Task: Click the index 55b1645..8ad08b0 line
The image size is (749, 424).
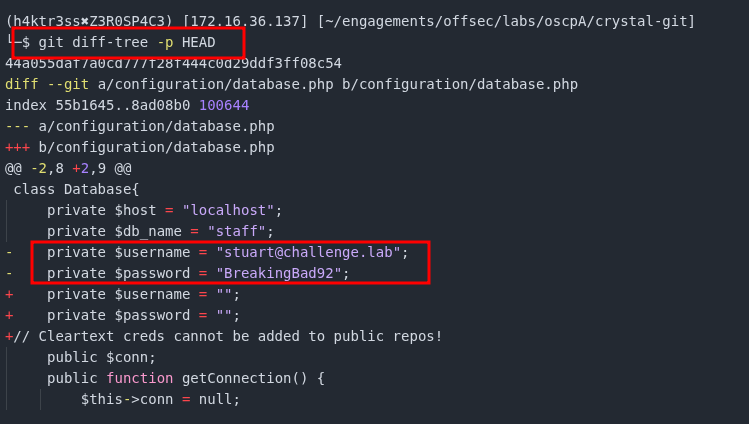Action: tap(127, 105)
